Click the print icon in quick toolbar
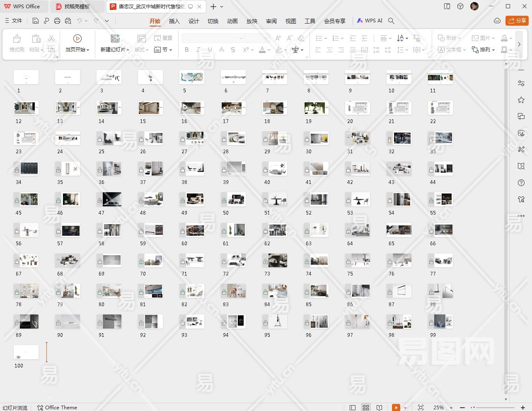Image resolution: width=532 pixels, height=411 pixels. pyautogui.click(x=57, y=21)
